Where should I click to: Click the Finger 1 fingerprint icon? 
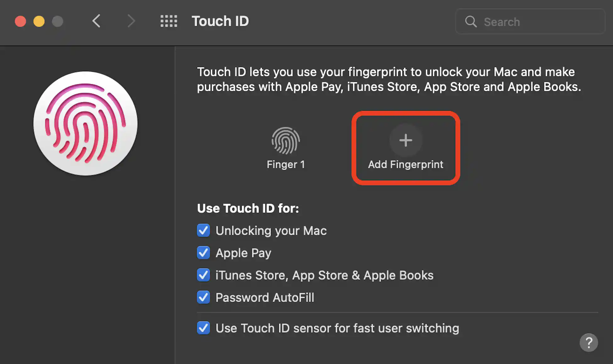[285, 141]
